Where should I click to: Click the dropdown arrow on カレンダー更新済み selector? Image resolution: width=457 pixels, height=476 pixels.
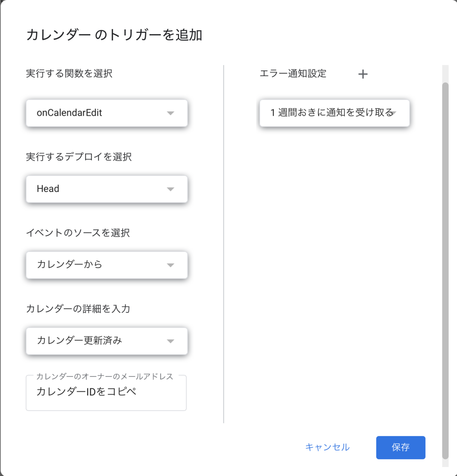pos(170,341)
